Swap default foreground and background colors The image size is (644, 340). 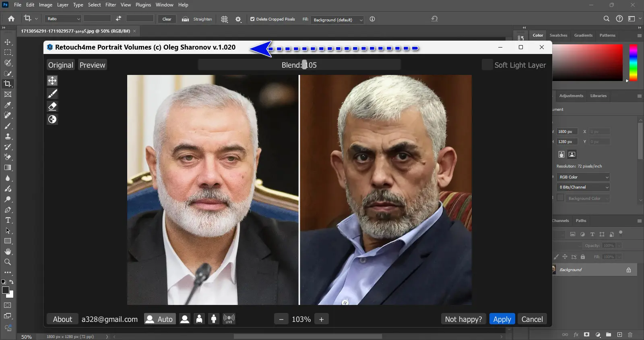(x=11, y=282)
